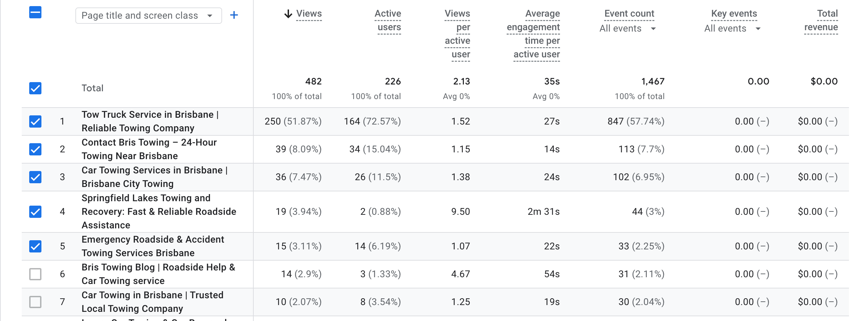Open Page title and screen class dropdown
This screenshot has width=868, height=321.
[148, 16]
